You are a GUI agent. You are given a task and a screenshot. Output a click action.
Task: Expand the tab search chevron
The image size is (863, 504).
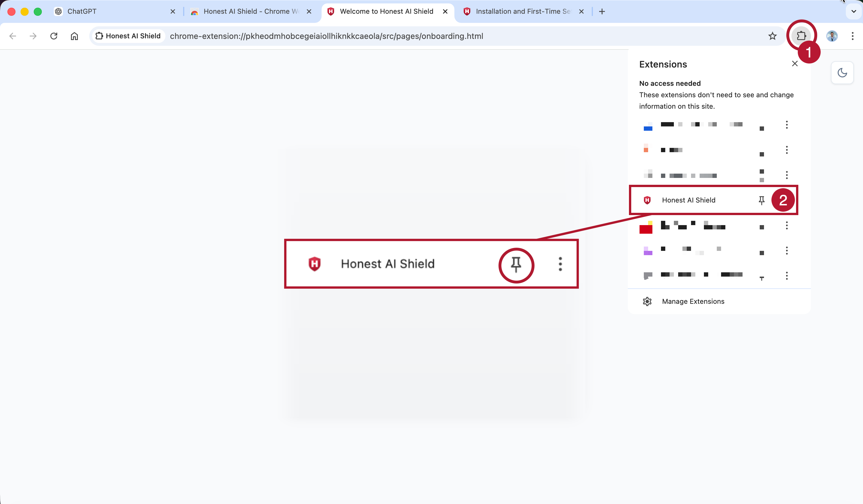[853, 11]
